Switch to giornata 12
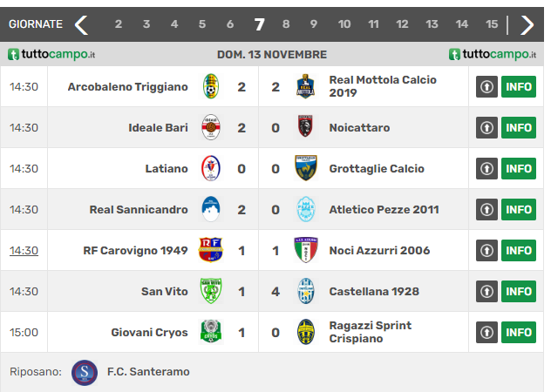The image size is (551, 392). pos(402,24)
